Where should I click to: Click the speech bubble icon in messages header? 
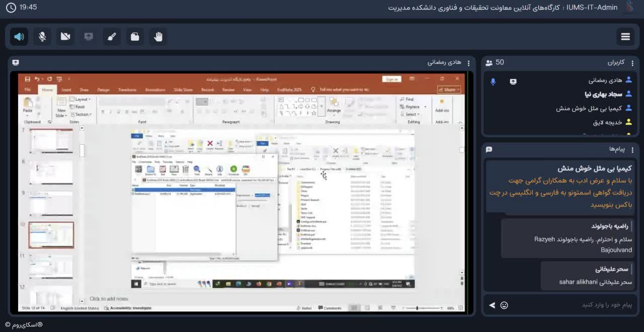[x=489, y=149]
